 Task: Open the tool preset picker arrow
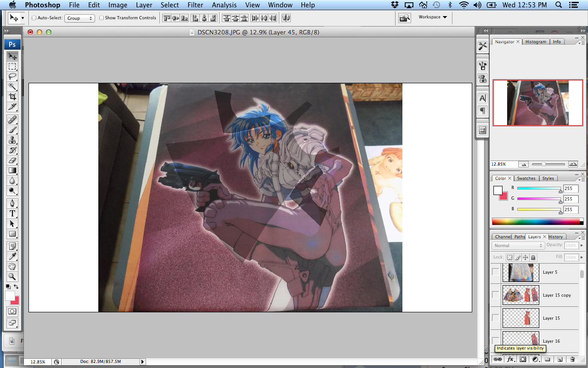pos(23,18)
